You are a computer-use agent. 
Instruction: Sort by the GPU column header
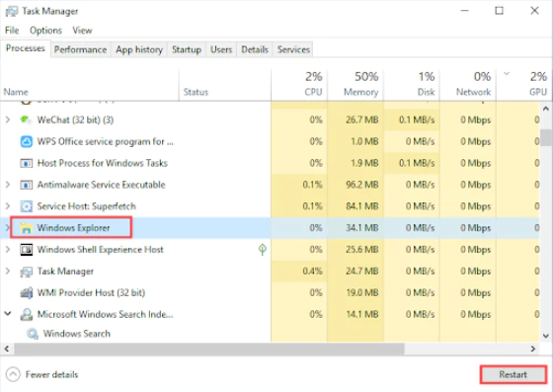click(x=524, y=85)
